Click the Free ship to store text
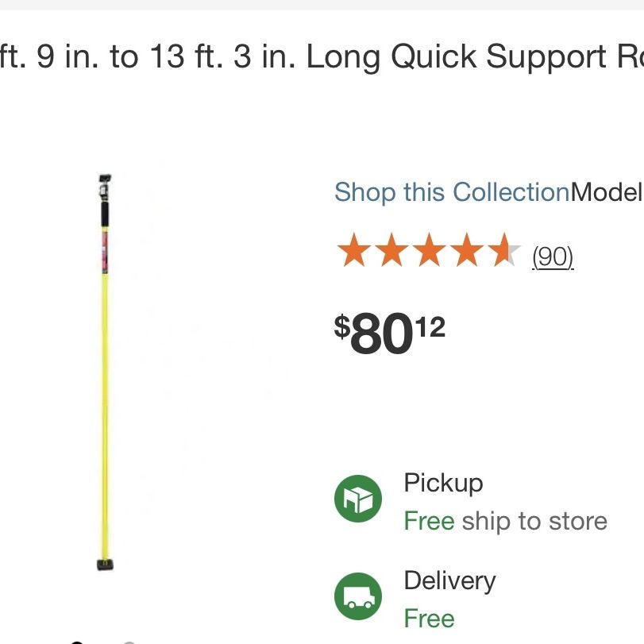The image size is (644, 644). 506,521
